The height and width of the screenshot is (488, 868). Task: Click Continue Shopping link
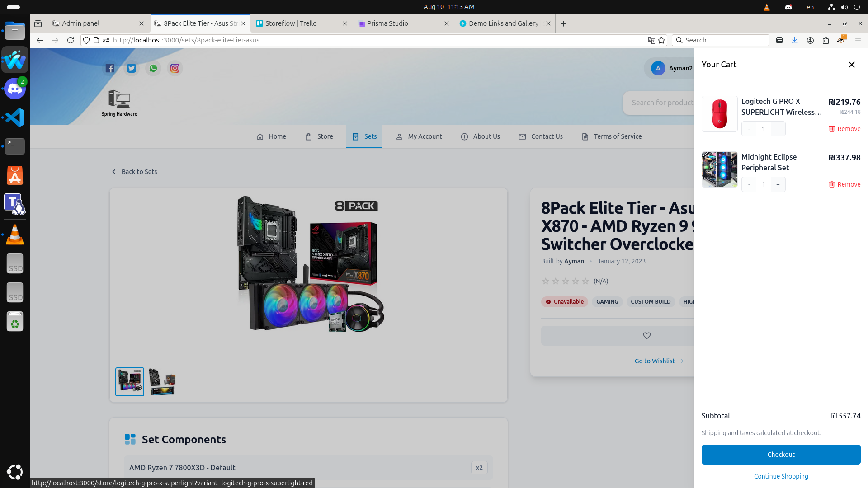tap(781, 476)
